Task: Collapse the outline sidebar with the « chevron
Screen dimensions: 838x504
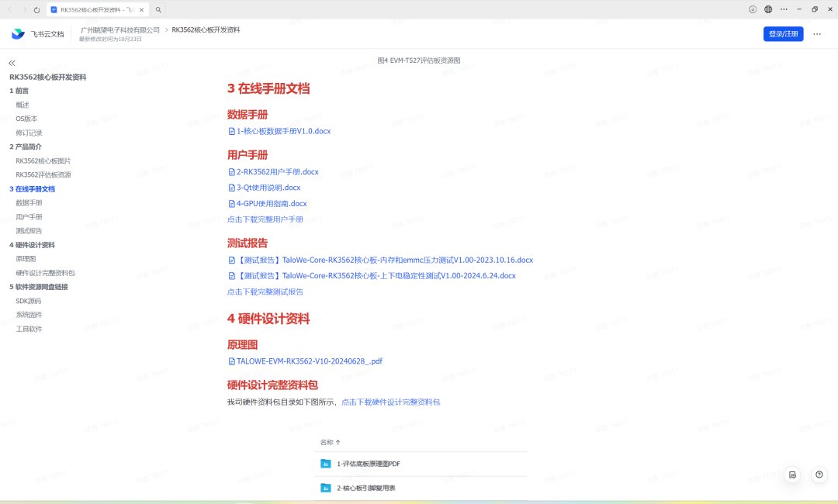Action: coord(11,62)
